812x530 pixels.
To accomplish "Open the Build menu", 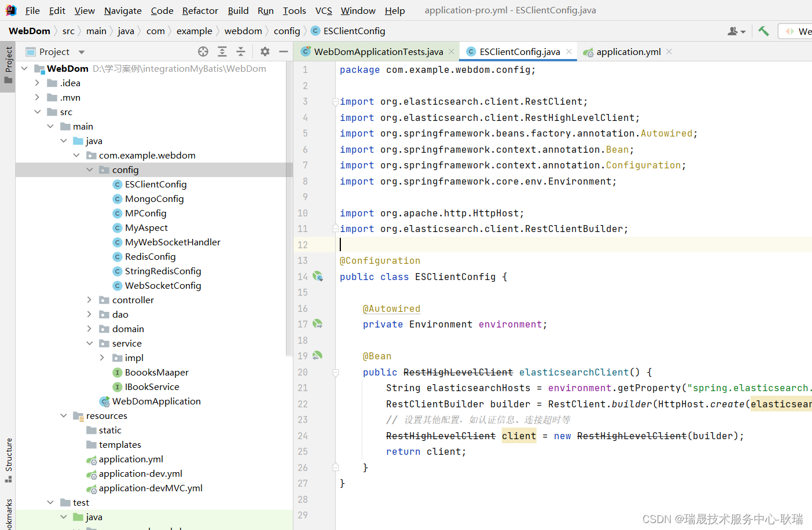I will point(238,10).
